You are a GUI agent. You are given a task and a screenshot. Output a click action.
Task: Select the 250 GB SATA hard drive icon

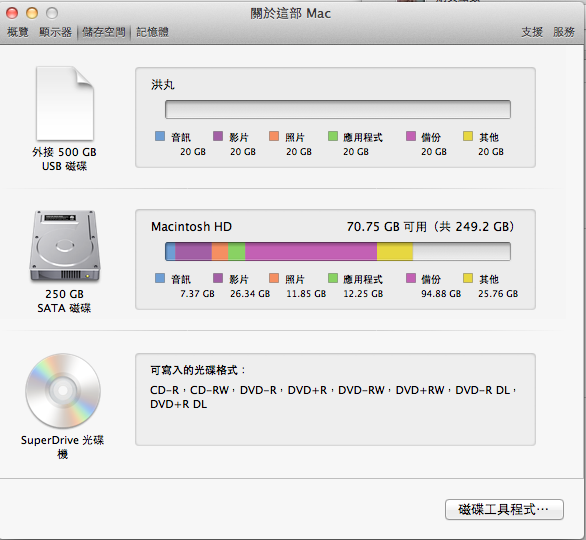(x=65, y=246)
